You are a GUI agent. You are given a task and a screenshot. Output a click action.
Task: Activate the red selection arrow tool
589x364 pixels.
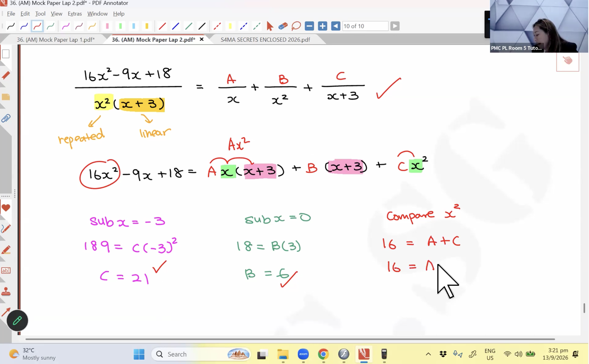point(270,26)
